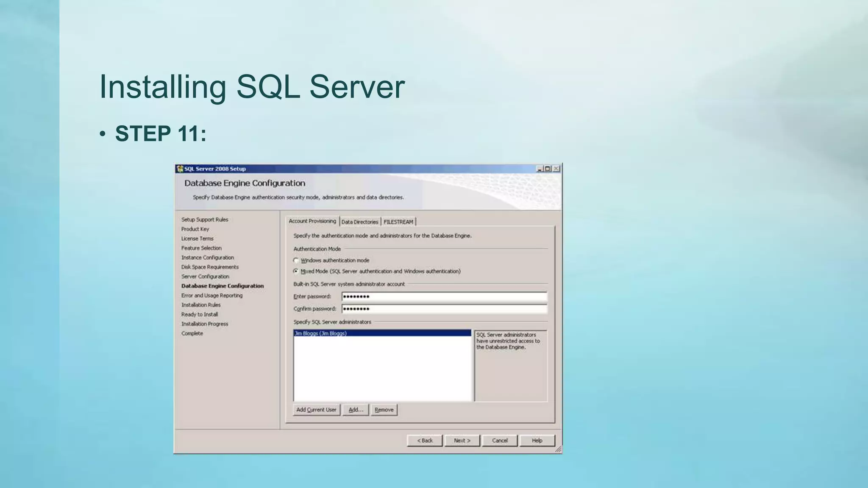Screen dimensions: 868x488
Task: Click Feature Selection step in sidebar
Action: coord(201,248)
